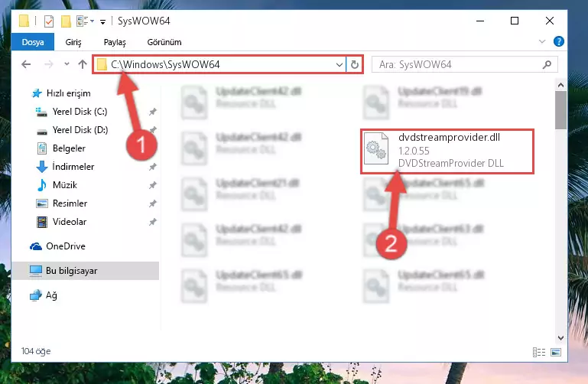Click the DVDStreamProvider DLL description text

click(x=451, y=163)
